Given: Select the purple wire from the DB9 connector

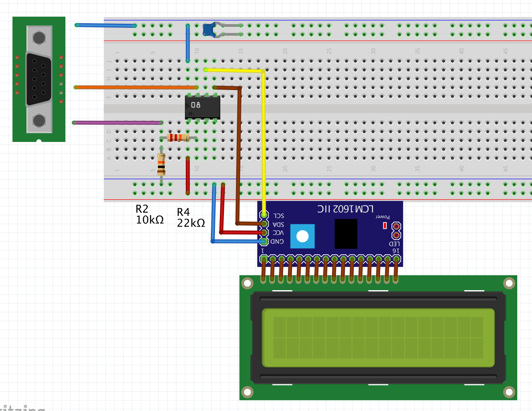Looking at the screenshot, I should [x=116, y=123].
